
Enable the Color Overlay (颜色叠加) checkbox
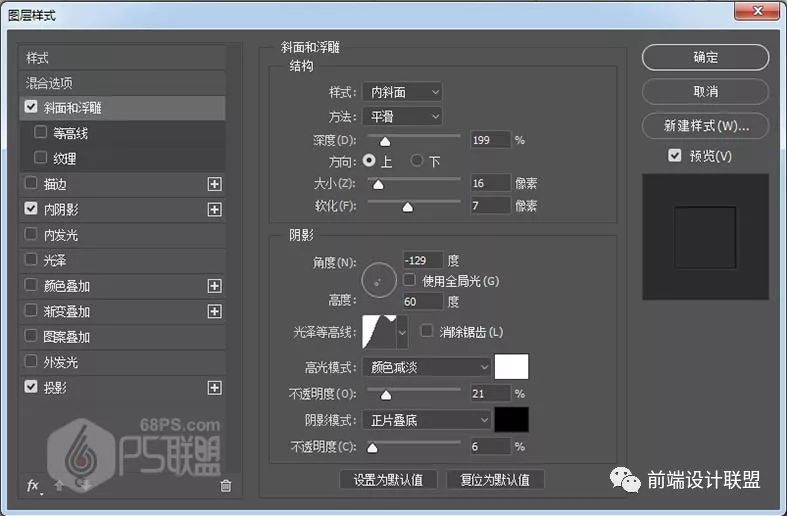31,285
